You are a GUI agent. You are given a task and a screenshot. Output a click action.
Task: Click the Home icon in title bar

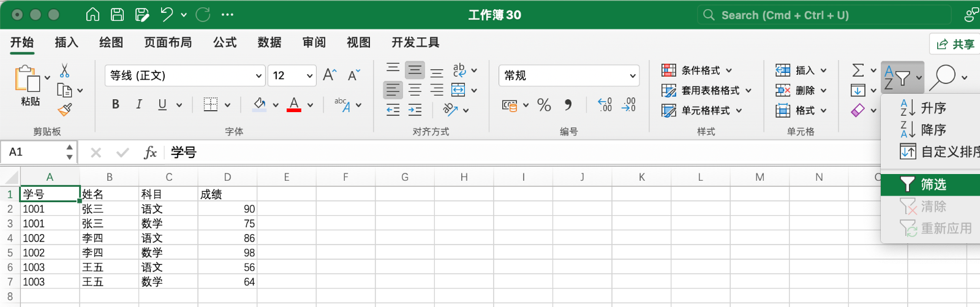point(92,15)
